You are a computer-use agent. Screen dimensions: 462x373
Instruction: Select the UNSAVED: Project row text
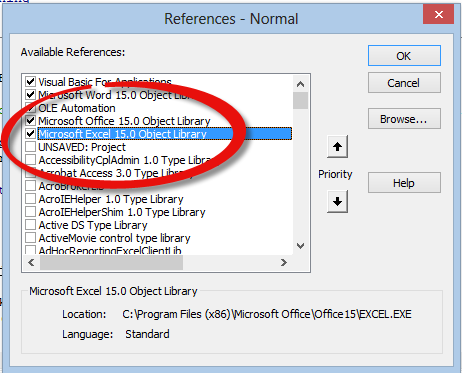point(82,147)
